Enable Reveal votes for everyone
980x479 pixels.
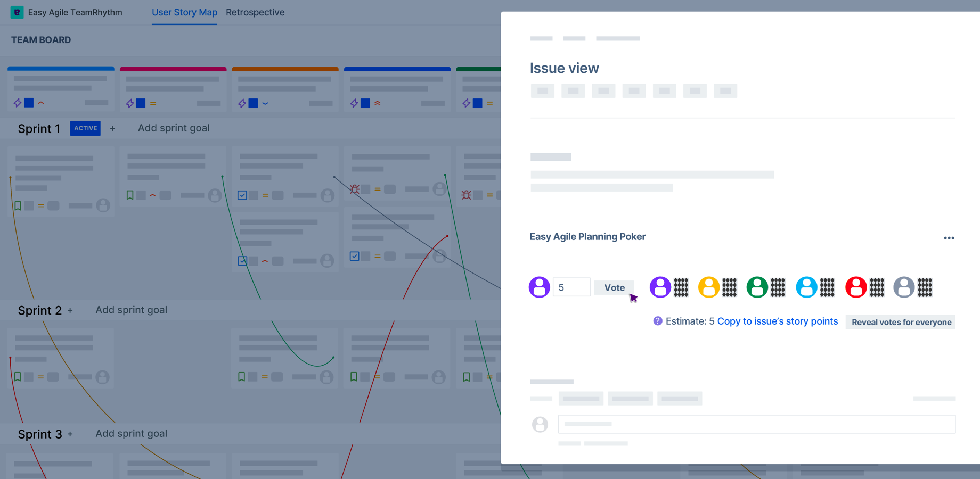900,322
